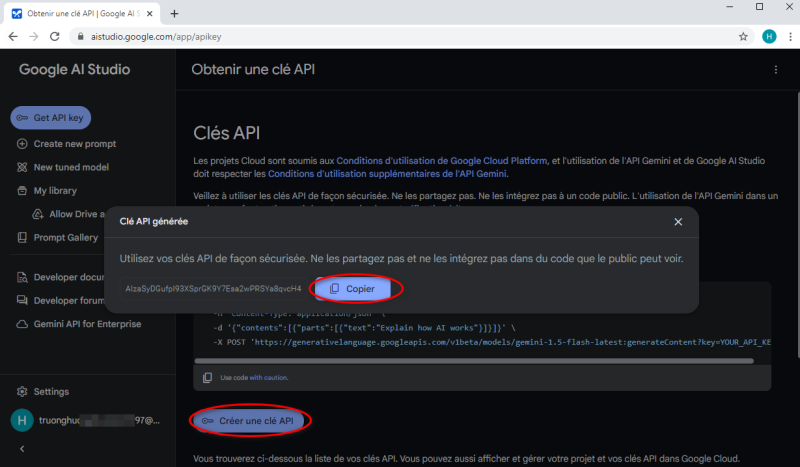Click the My library box icon

[22, 191]
